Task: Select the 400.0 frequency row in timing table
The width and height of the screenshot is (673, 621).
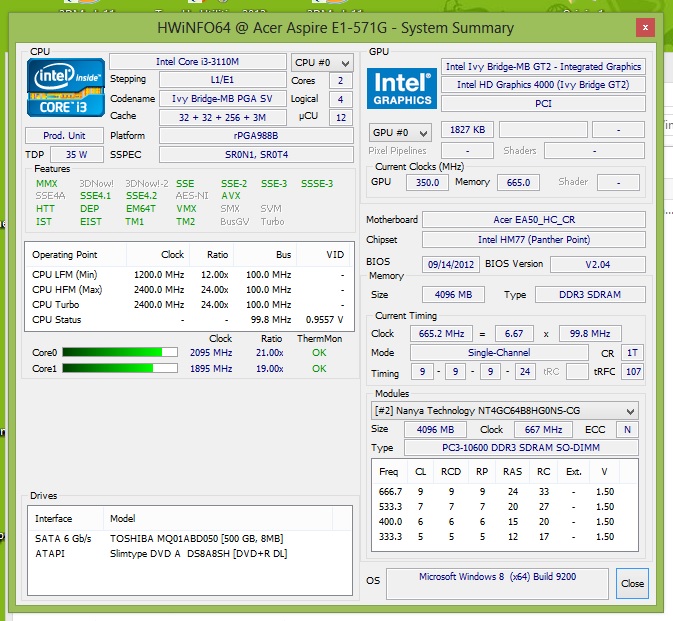Action: pyautogui.click(x=504, y=521)
